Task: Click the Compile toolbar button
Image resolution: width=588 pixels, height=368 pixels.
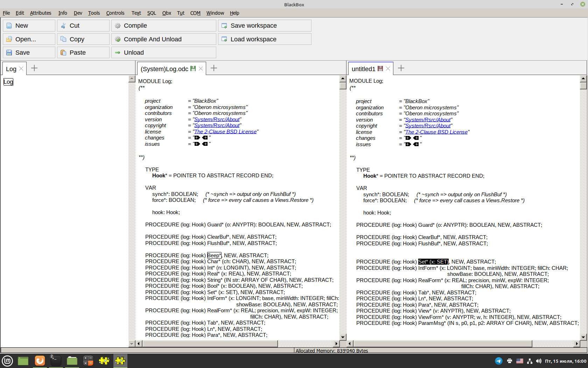Action: (163, 26)
